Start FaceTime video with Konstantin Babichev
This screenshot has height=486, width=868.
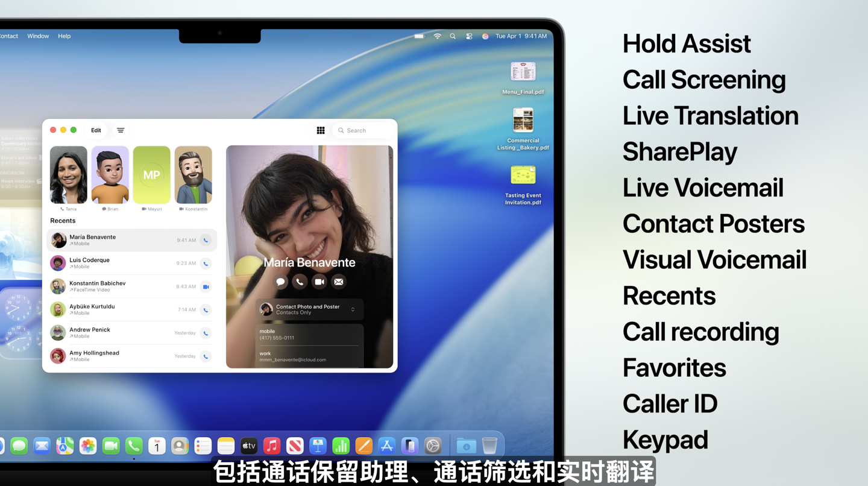coord(206,286)
